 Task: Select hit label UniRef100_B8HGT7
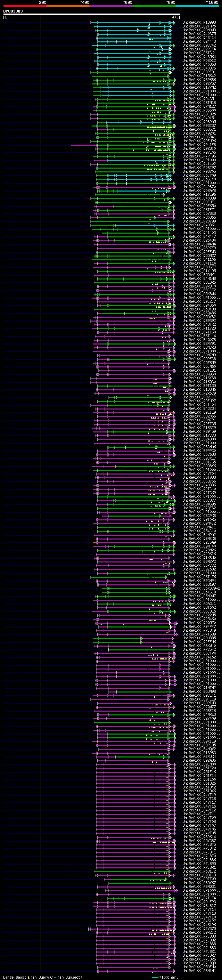[x=199, y=267]
